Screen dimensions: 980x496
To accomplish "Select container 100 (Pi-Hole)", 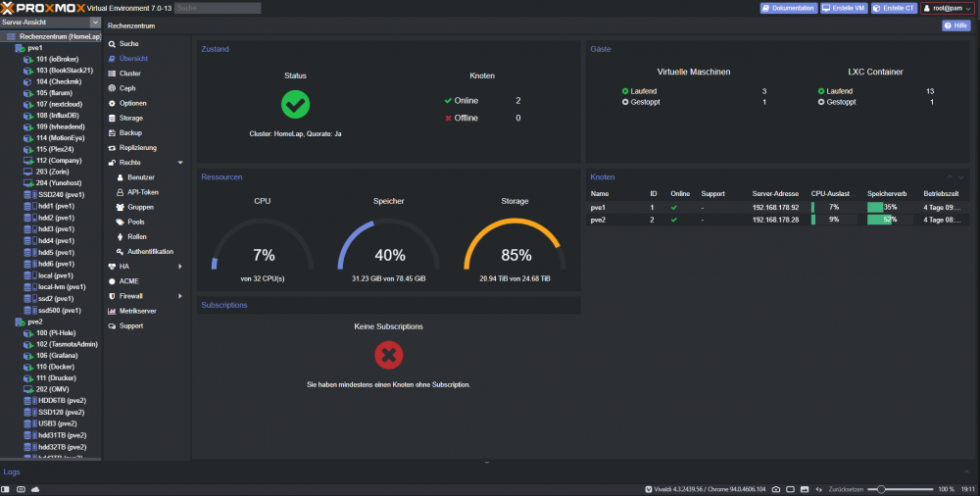I will 55,333.
